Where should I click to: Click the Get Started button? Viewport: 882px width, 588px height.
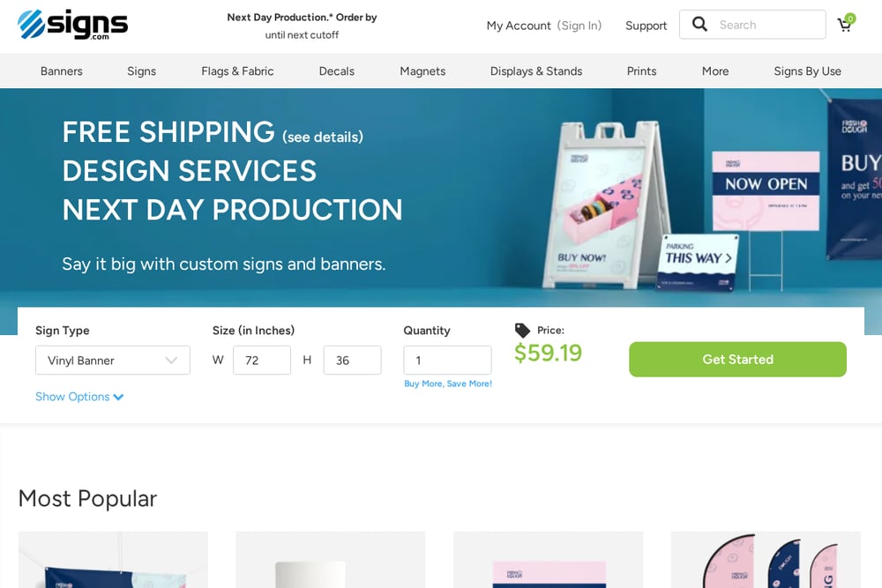click(x=737, y=359)
